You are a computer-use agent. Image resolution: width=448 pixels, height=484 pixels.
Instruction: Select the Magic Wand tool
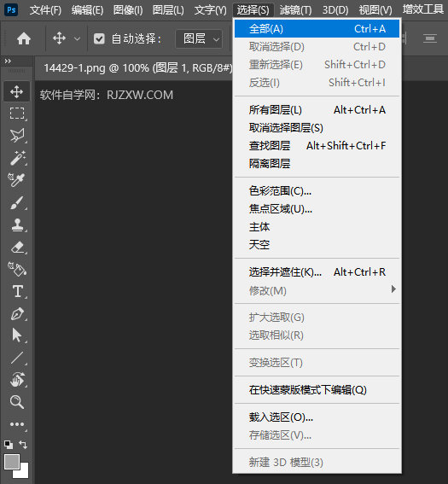(x=17, y=158)
